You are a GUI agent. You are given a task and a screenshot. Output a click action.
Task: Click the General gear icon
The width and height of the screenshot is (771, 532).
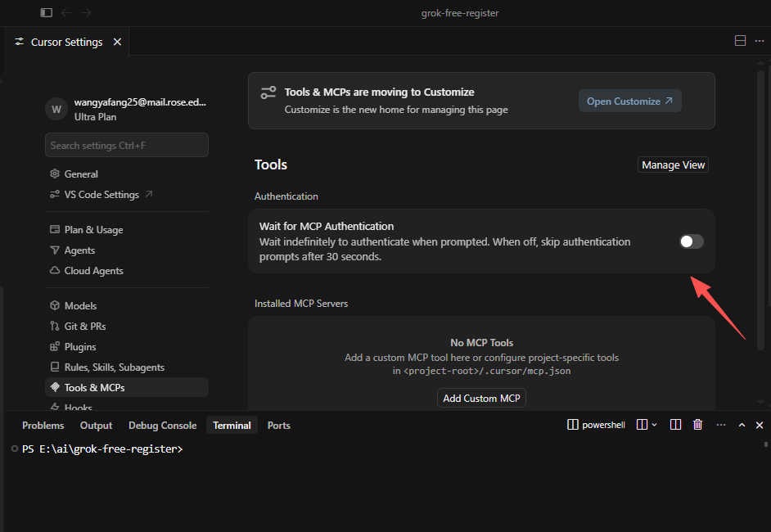55,174
